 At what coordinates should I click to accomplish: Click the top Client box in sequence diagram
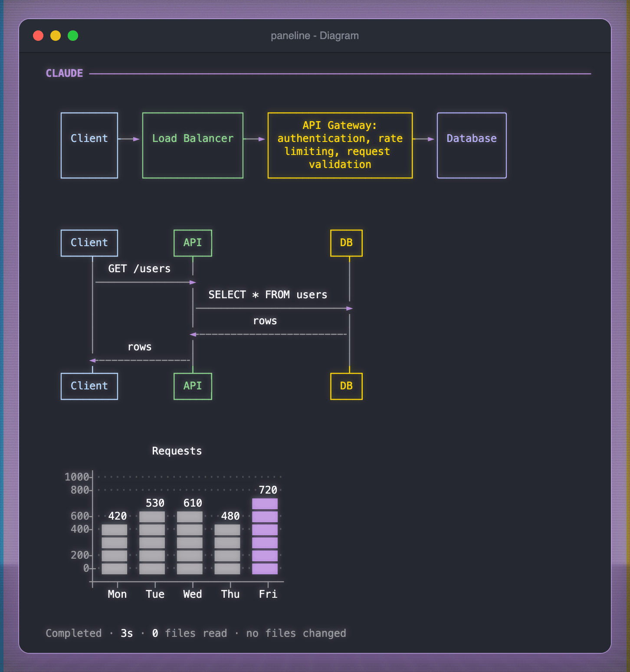click(89, 243)
